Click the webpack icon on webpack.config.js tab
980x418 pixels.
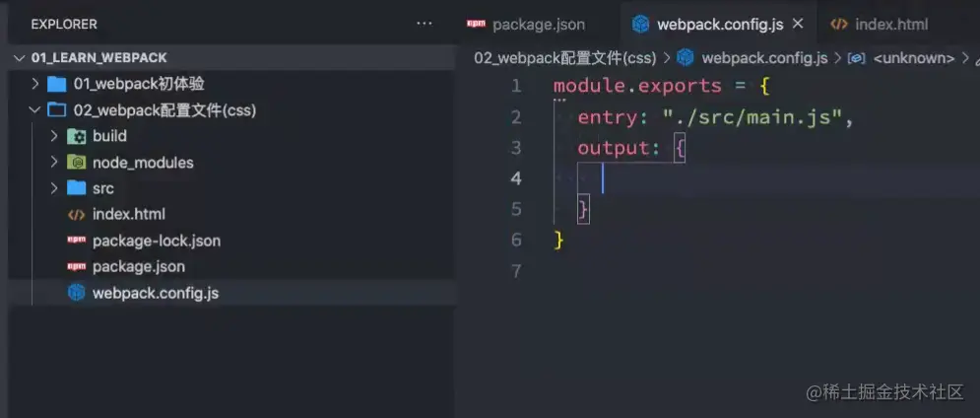pos(640,24)
